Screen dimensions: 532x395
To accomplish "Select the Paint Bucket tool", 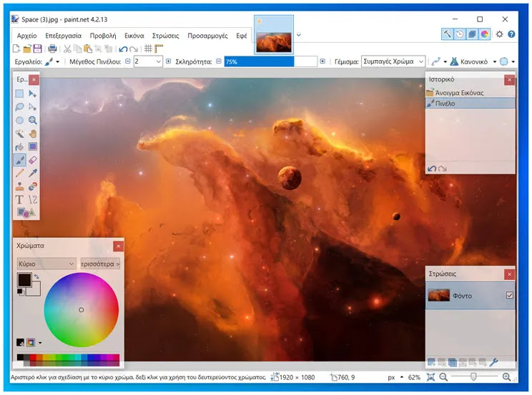I will click(19, 147).
